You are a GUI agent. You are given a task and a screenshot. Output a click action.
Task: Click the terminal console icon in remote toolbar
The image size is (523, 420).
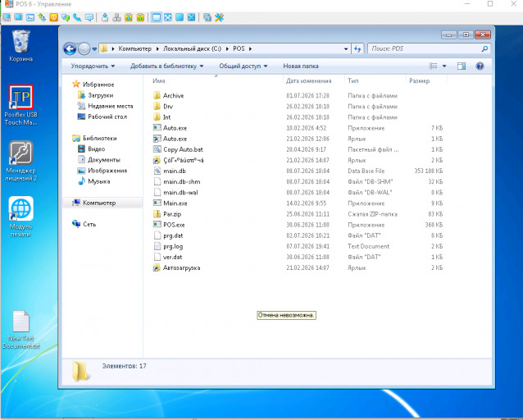click(30, 17)
